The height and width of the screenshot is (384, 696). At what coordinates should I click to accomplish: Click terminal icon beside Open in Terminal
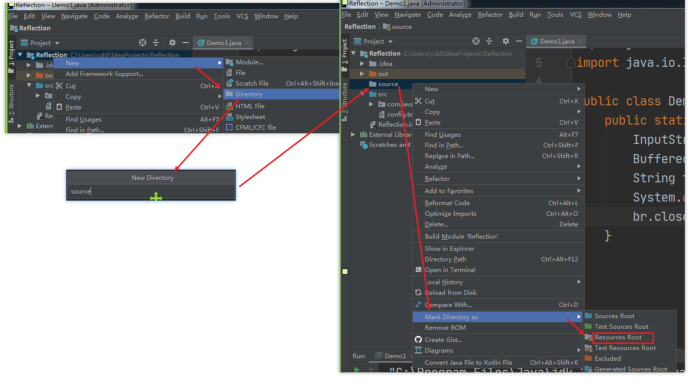click(x=418, y=269)
